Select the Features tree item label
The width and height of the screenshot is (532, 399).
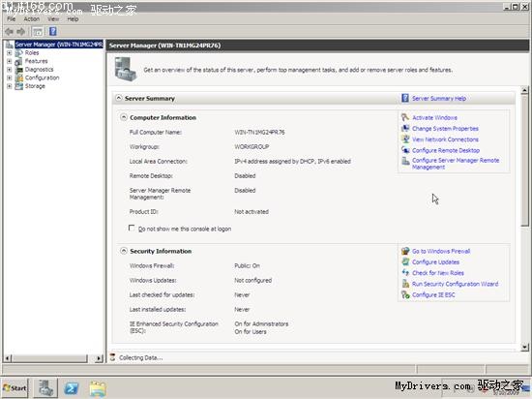point(37,61)
